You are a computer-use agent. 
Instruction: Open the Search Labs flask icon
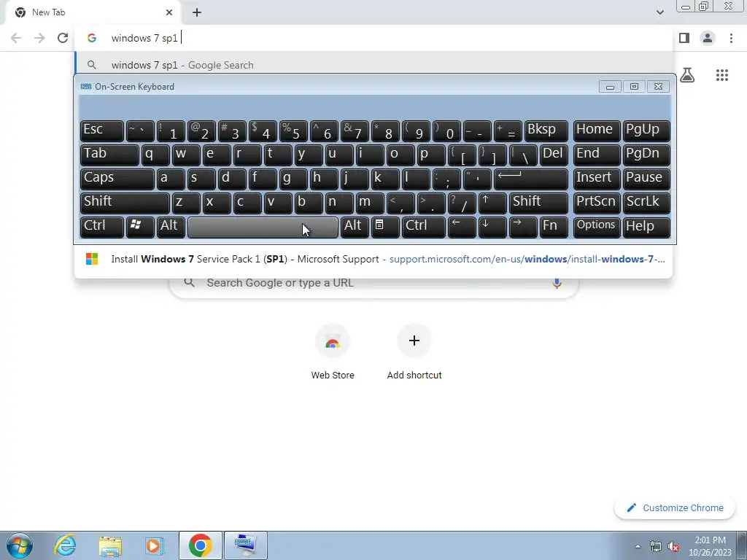point(686,75)
